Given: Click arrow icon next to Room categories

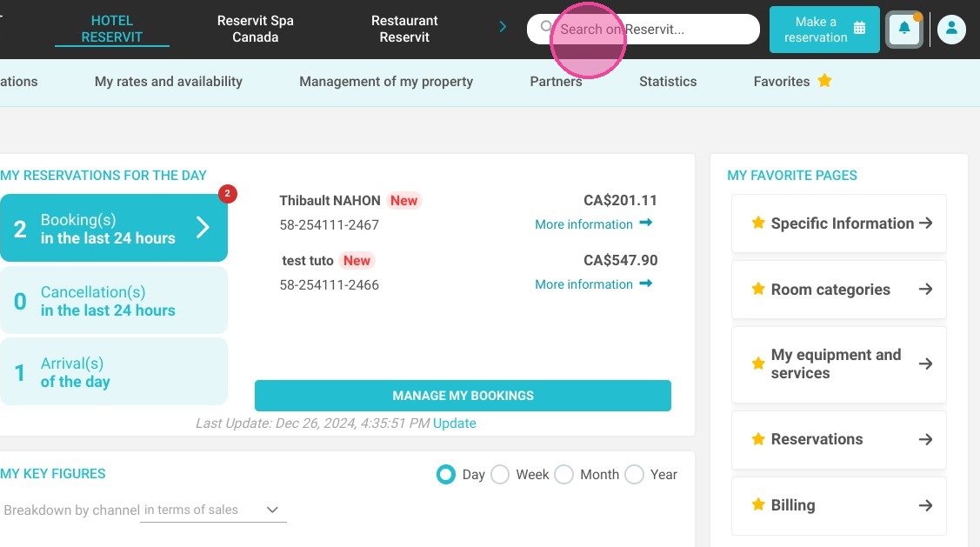Looking at the screenshot, I should pyautogui.click(x=925, y=289).
